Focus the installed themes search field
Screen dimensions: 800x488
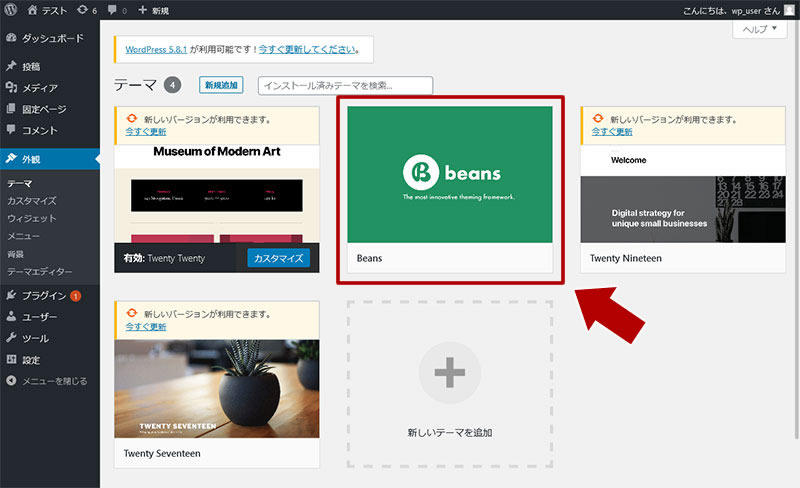(345, 85)
